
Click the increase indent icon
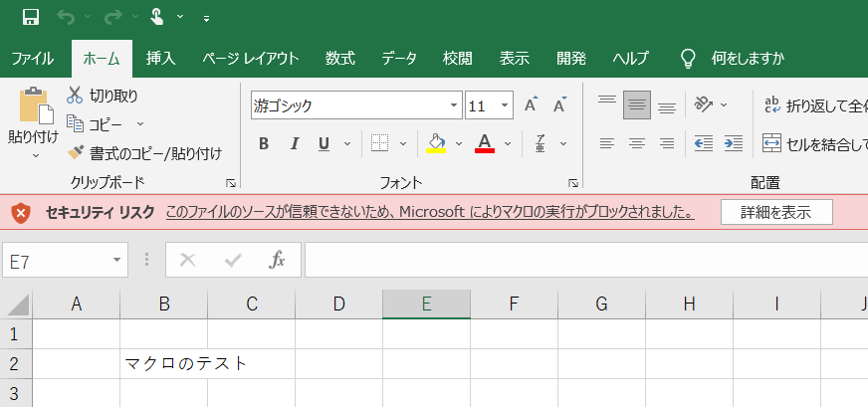734,144
